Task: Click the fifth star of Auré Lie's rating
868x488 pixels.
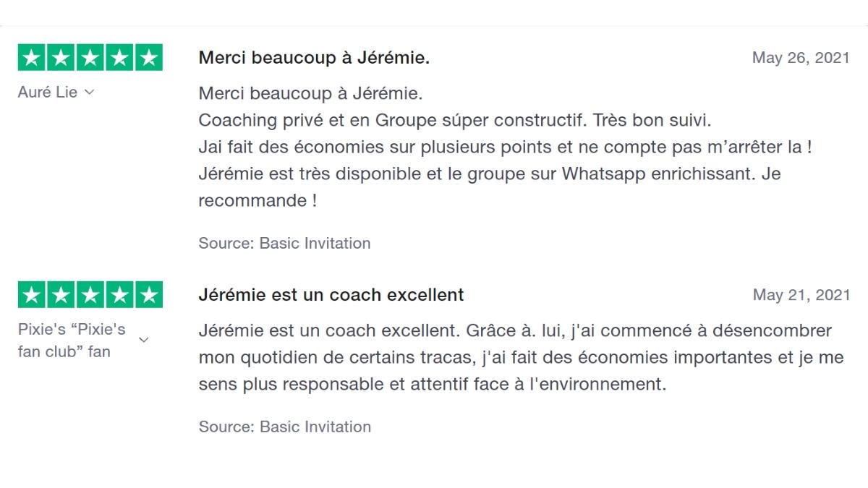Action: (x=149, y=58)
